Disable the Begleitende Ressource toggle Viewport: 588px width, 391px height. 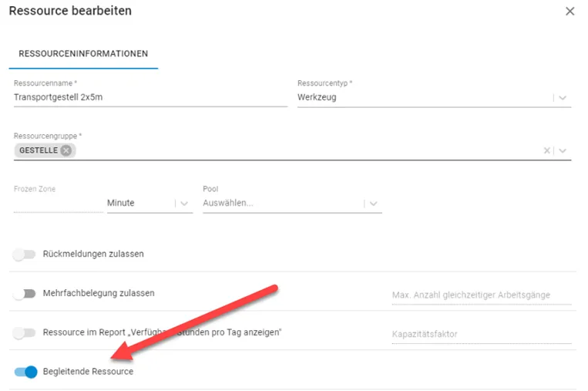25,372
